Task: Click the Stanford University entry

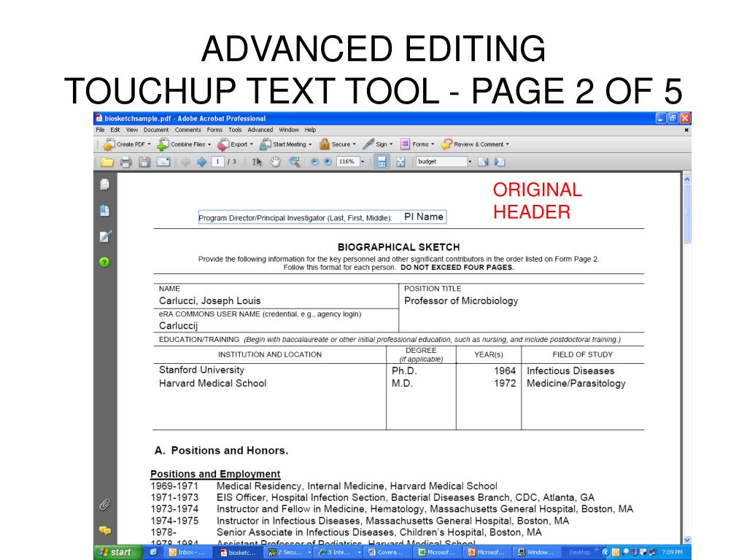Action: point(201,370)
